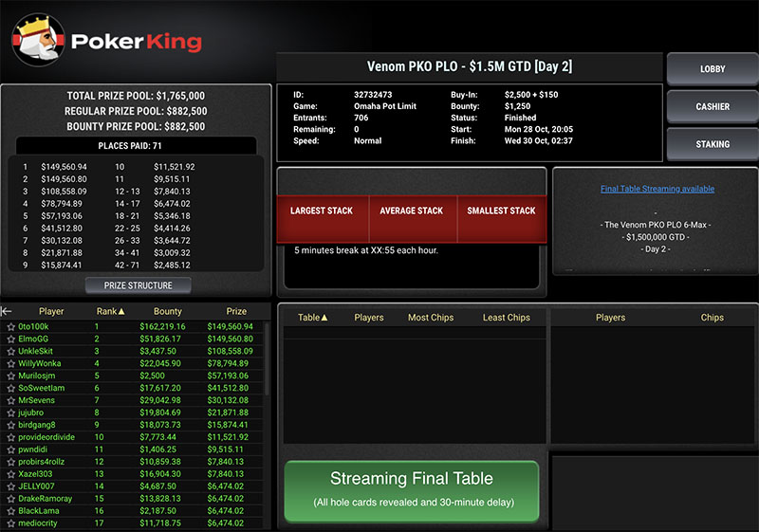Image resolution: width=759 pixels, height=532 pixels.
Task: Click star icon beside birdgang8
Action: point(10,426)
